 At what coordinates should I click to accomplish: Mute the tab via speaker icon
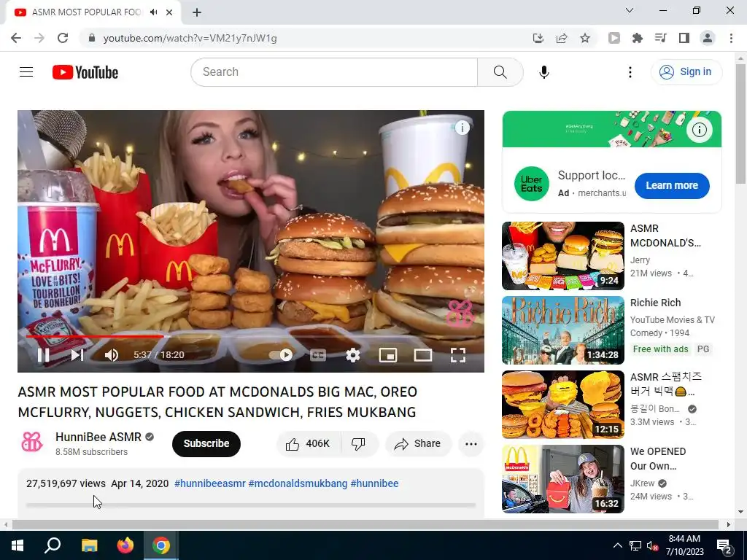(153, 12)
